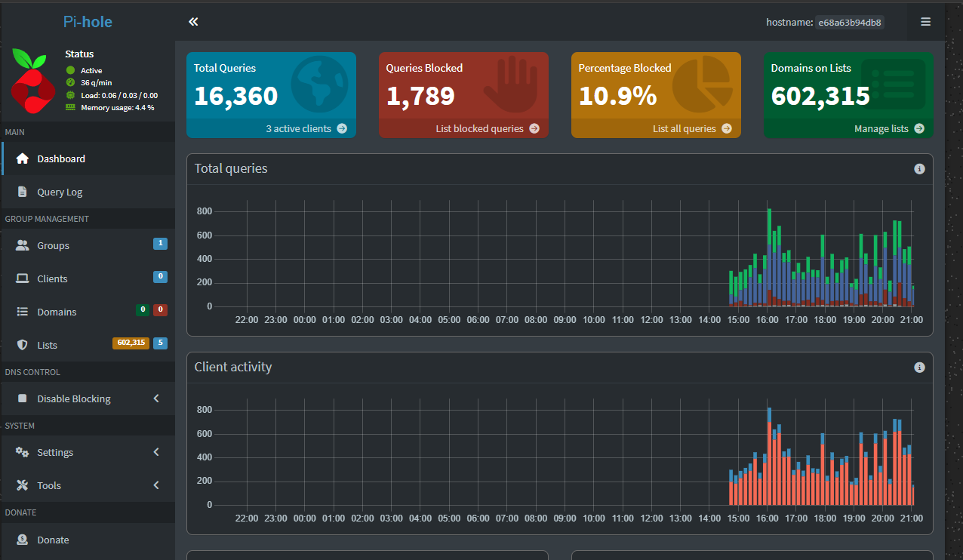Collapse sidebar with double-chevron icon
This screenshot has width=963, height=560.
(x=193, y=22)
